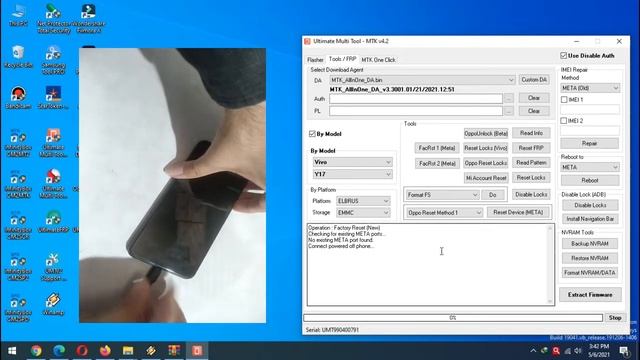The image size is (640, 360).
Task: Click the Custom DA button
Action: coord(534,80)
